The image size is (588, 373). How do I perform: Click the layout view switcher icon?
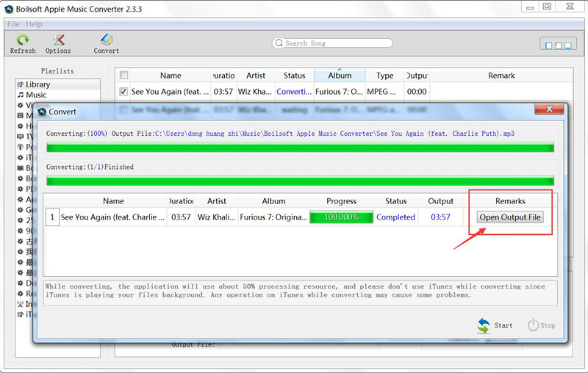pyautogui.click(x=558, y=45)
